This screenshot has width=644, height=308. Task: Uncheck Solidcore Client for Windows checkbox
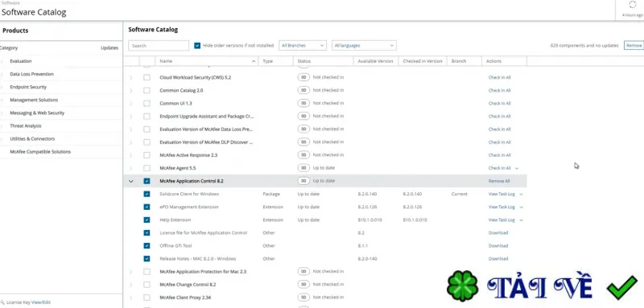(x=147, y=194)
